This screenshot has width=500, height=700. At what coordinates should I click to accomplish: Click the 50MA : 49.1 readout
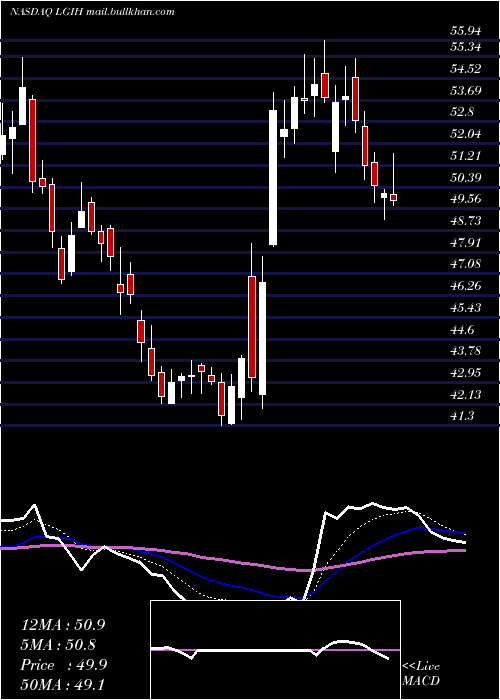coord(63,684)
